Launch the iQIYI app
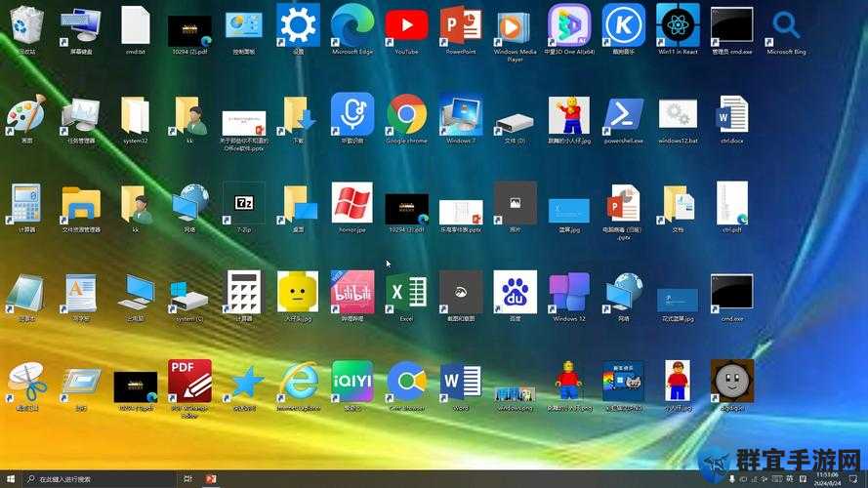 (x=352, y=382)
